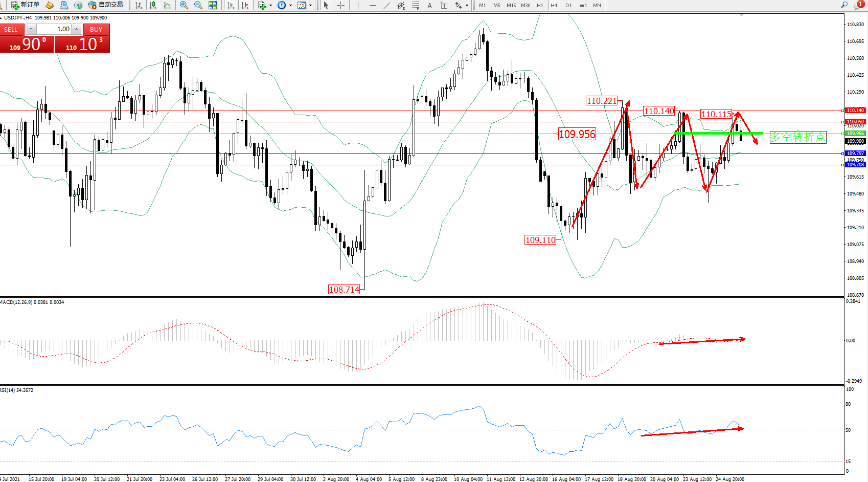The height and width of the screenshot is (482, 868).
Task: Click the zoom out magnifier icon
Action: pyautogui.click(x=198, y=5)
